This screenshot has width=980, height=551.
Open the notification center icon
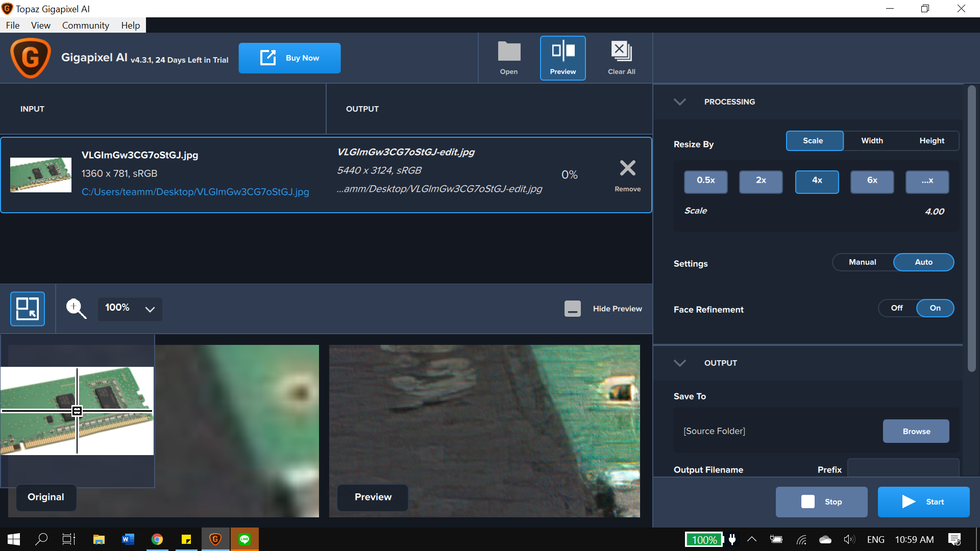[x=954, y=539]
